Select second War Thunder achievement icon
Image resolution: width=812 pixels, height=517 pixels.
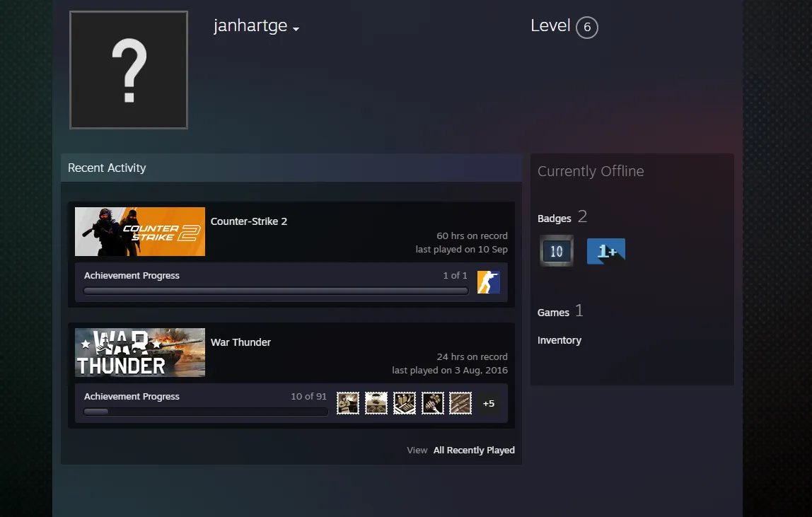coord(376,403)
